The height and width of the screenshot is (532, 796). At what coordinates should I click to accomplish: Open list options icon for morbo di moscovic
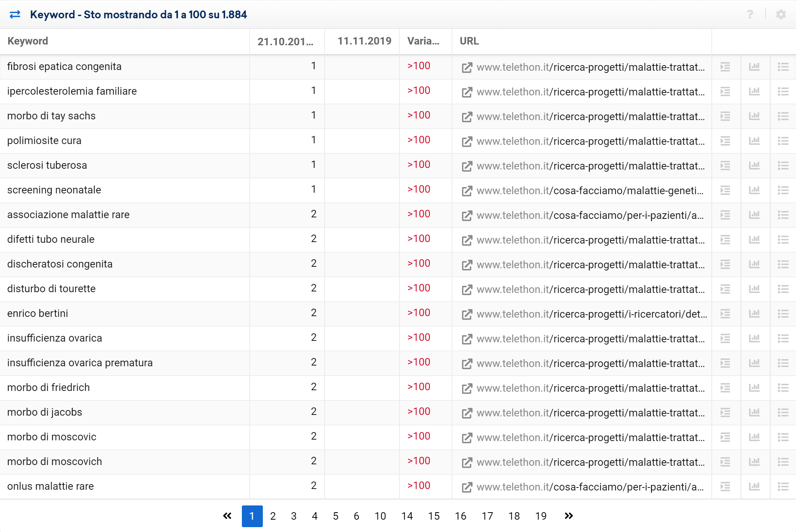pos(783,437)
